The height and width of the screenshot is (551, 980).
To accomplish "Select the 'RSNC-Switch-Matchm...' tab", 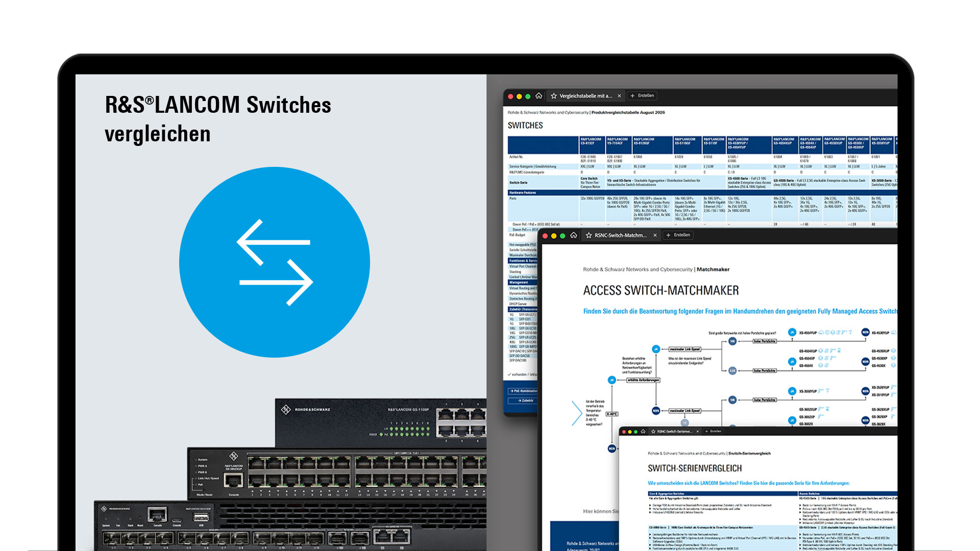I will pos(621,235).
